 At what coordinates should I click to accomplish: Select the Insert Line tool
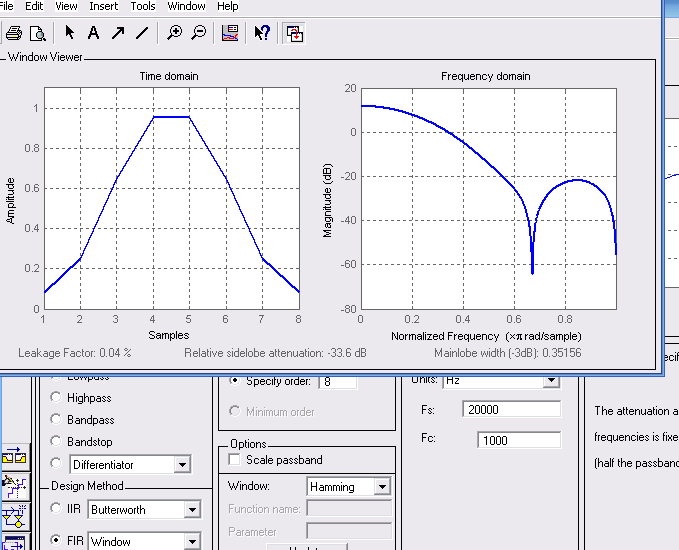point(142,33)
